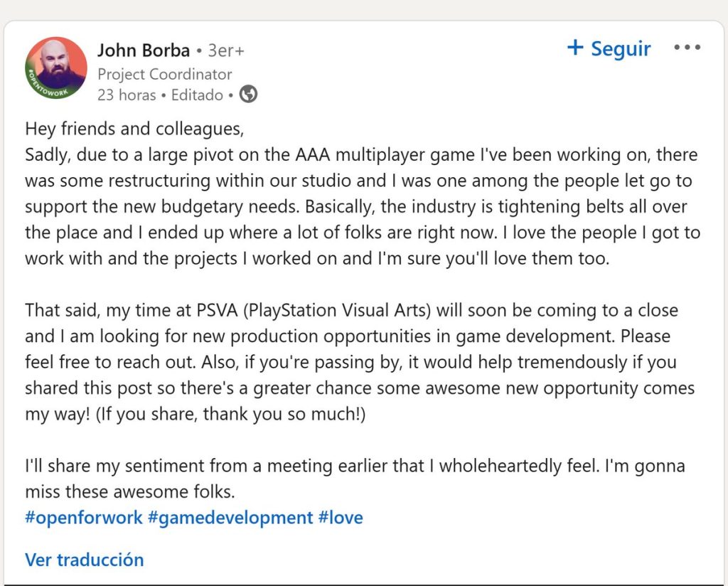Click the 23 horas timestamp

tap(127, 95)
